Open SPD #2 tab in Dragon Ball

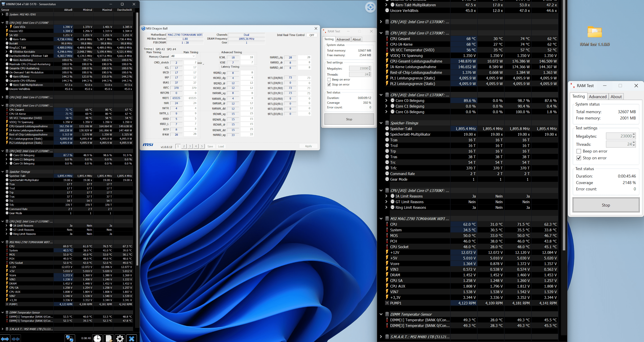[160, 49]
